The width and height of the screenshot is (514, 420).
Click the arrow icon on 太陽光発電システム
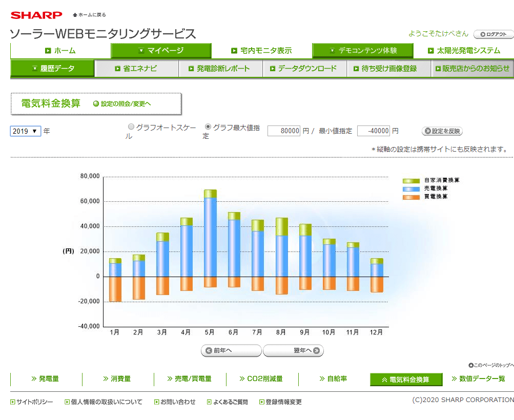click(431, 51)
